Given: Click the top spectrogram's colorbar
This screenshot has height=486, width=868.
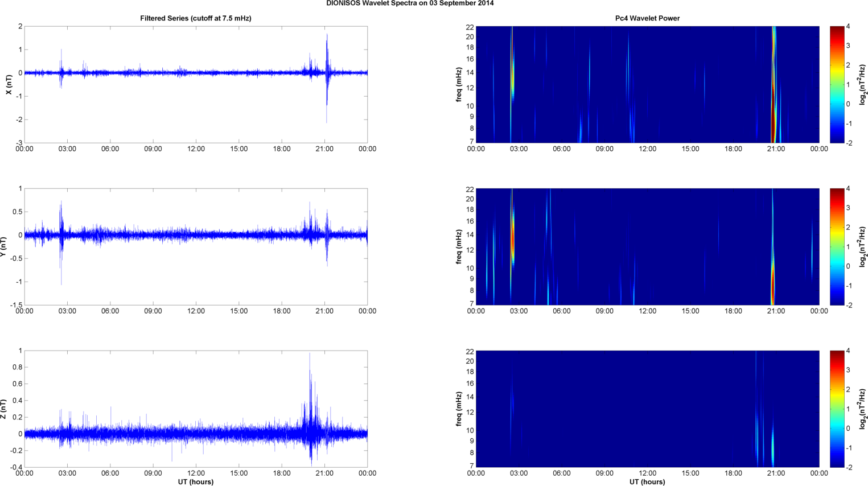Looking at the screenshot, I should pyautogui.click(x=837, y=84).
